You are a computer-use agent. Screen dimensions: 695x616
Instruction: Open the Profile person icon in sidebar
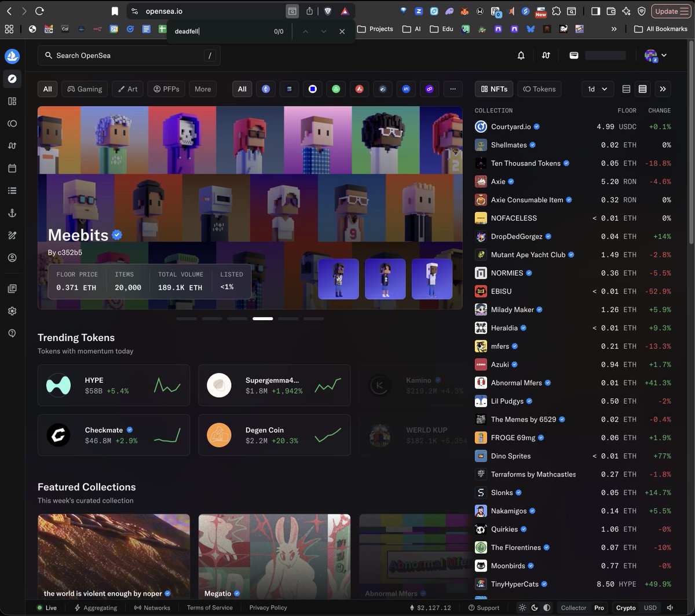click(x=12, y=258)
